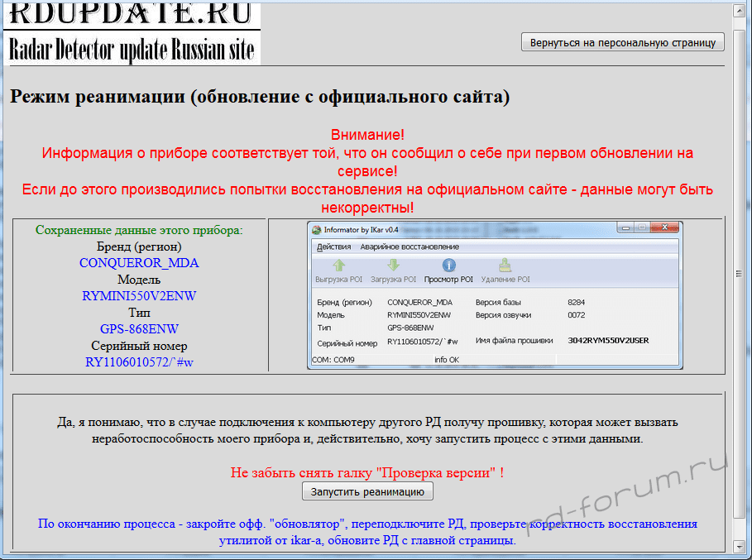This screenshot has width=752, height=560.
Task: Click the firmware filename 3042RYM550V2USER
Action: coord(608,340)
